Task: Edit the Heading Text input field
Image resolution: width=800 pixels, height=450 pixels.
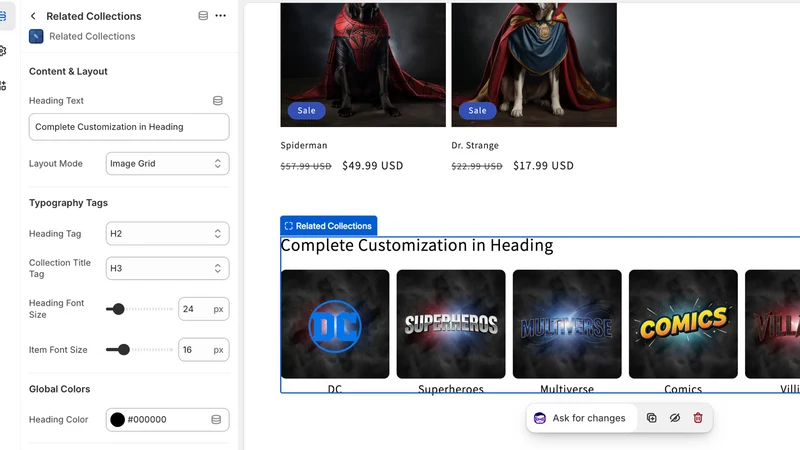Action: pos(129,127)
